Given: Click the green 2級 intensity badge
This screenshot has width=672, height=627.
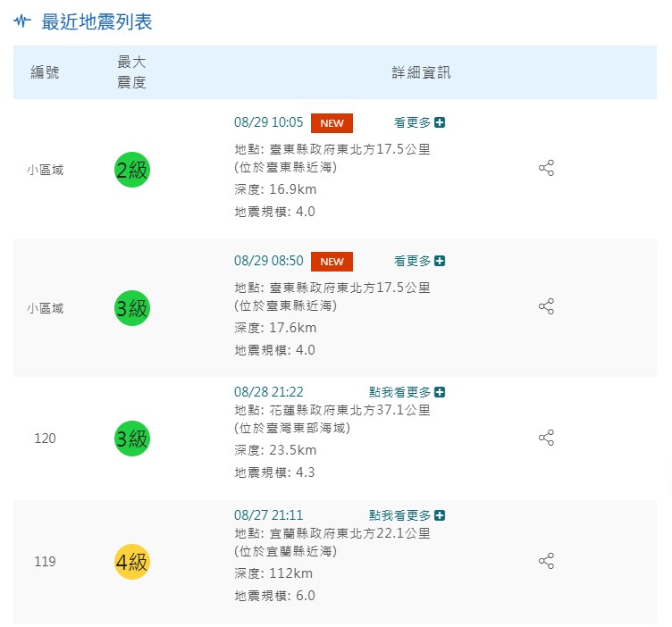Looking at the screenshot, I should 132,170.
